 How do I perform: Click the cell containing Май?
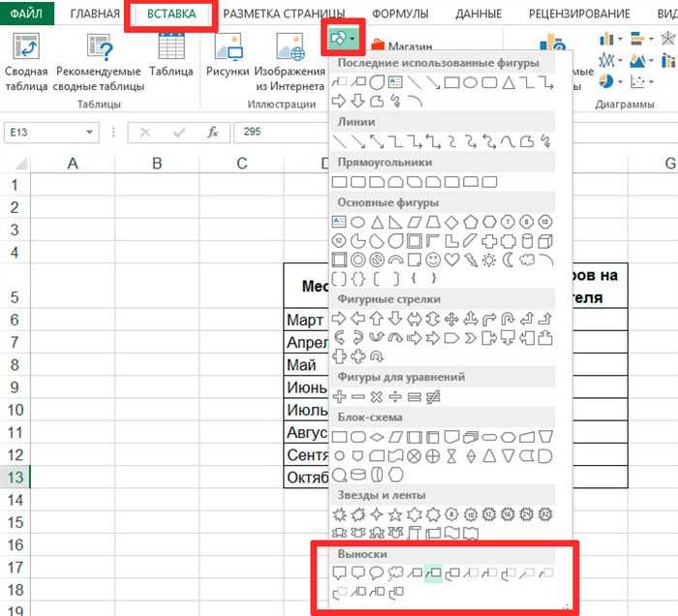click(307, 365)
